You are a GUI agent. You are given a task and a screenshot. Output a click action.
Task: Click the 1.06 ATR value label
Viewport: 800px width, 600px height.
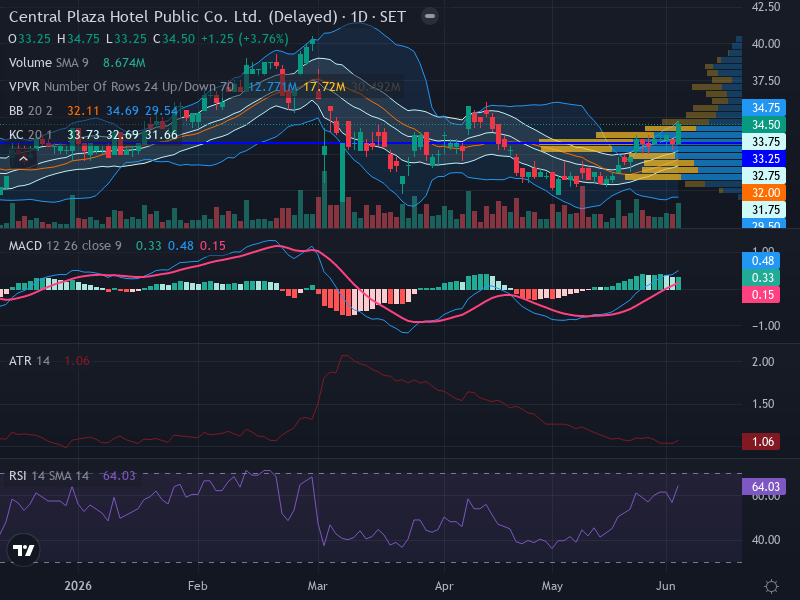(x=761, y=441)
